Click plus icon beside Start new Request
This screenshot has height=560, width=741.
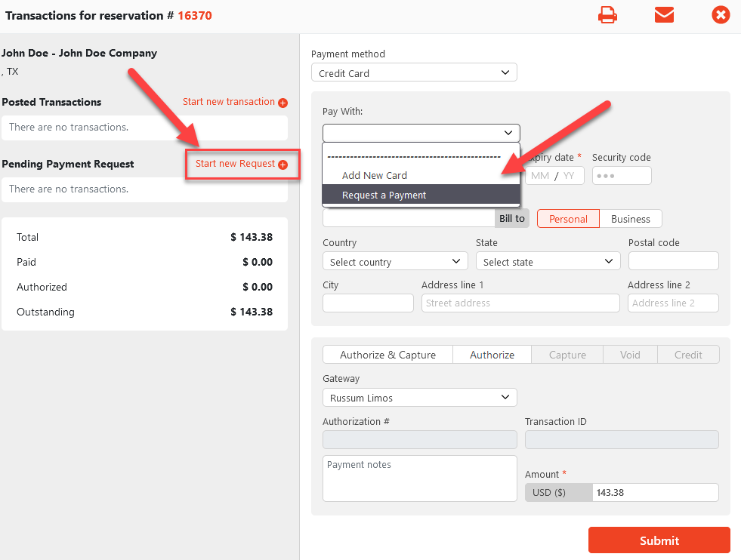point(283,165)
